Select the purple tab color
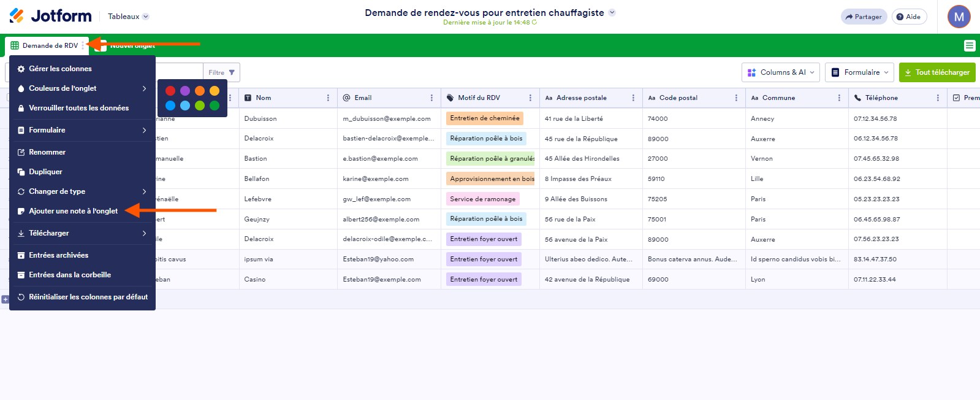The height and width of the screenshot is (400, 980). [x=185, y=91]
